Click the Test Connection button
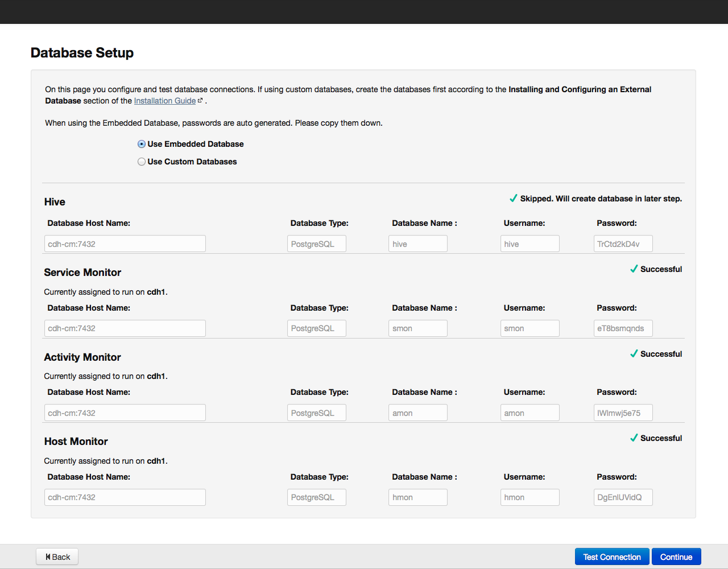 (x=612, y=557)
